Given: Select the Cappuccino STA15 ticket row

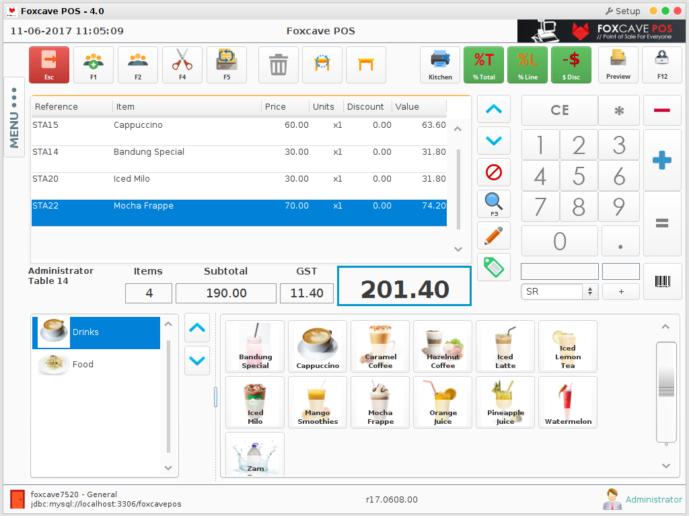Looking at the screenshot, I should [239, 131].
